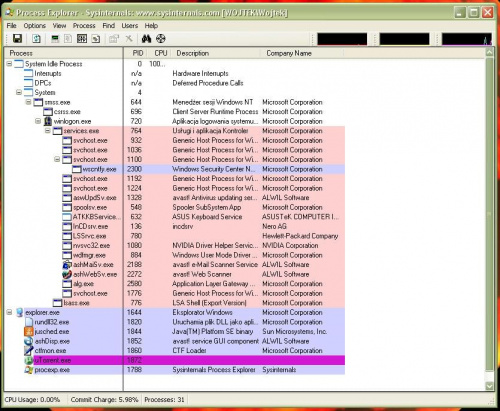Click the procexp.exe magnifier icon
This screenshot has width=500, height=411.
coord(29,370)
